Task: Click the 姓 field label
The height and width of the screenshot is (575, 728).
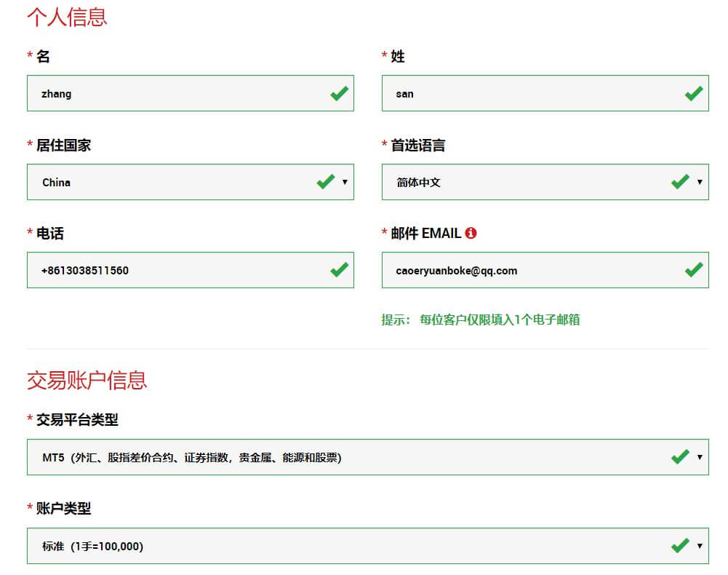Action: click(x=398, y=56)
